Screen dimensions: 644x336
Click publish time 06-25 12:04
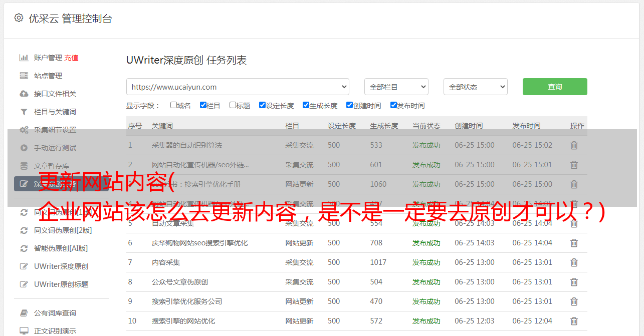coord(532,321)
